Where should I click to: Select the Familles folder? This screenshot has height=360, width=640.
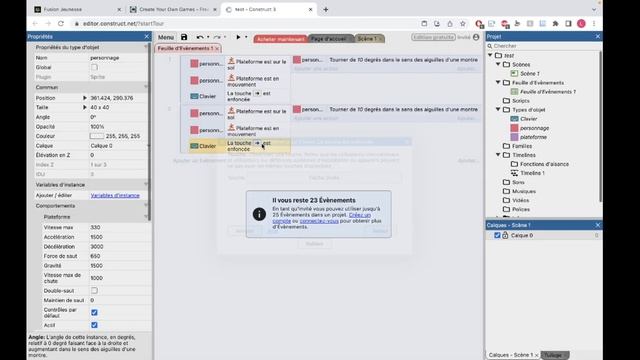click(522, 146)
